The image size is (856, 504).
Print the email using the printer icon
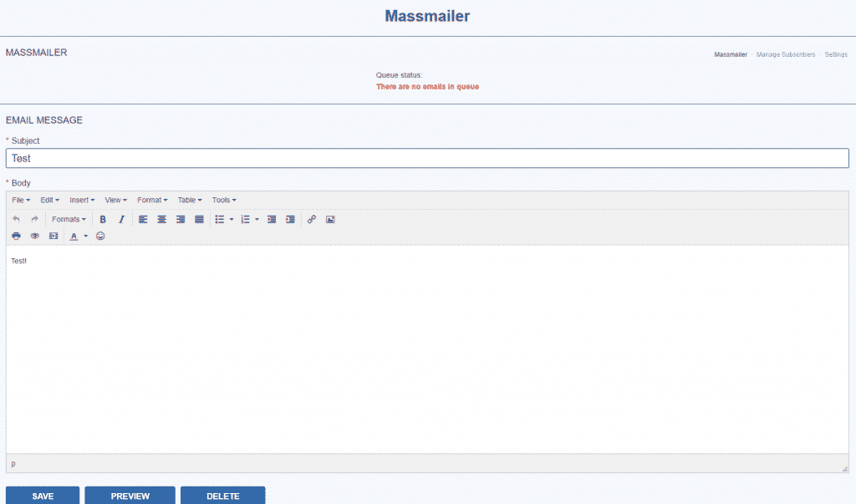[16, 237]
